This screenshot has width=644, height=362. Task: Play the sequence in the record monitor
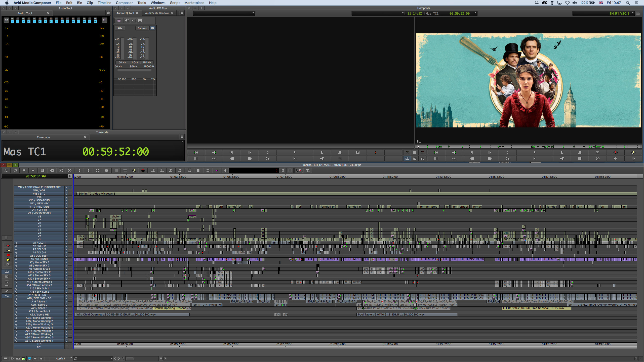coord(535,152)
